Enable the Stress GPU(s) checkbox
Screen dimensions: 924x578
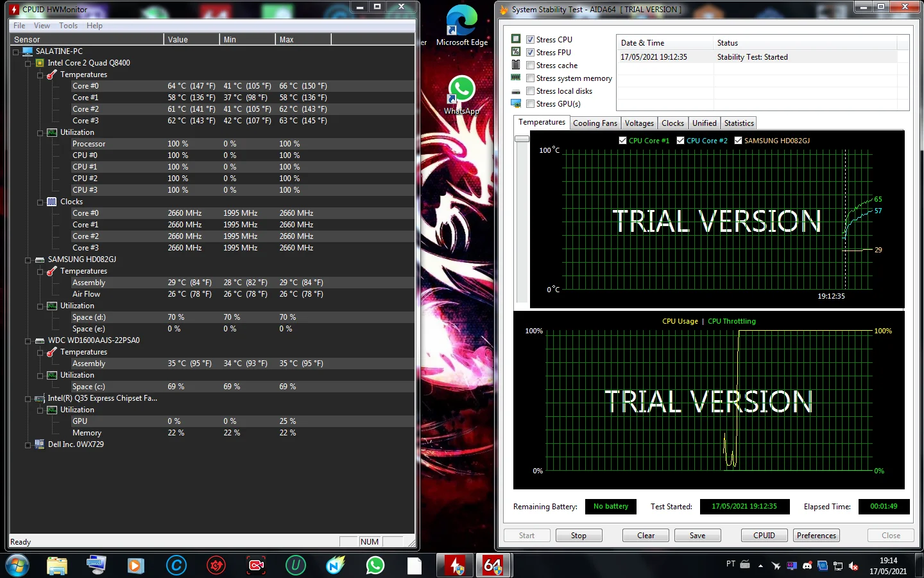point(530,104)
